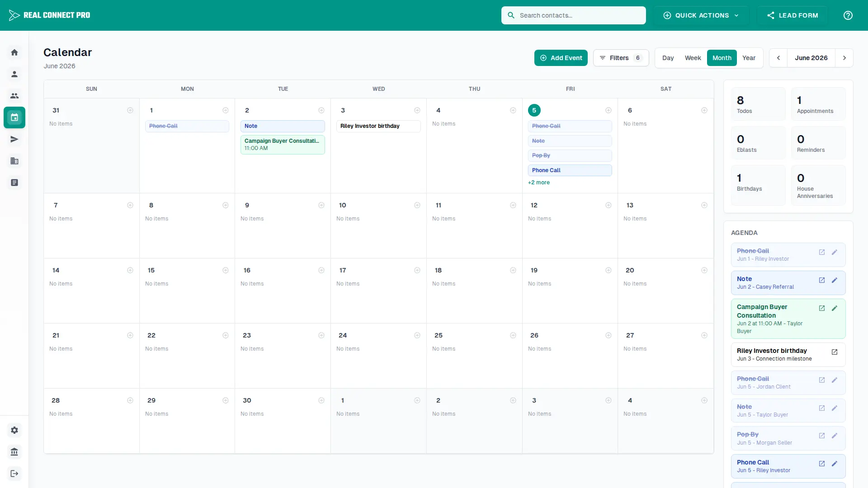The width and height of the screenshot is (868, 488).
Task: Click the help question mark icon
Action: [x=848, y=15]
